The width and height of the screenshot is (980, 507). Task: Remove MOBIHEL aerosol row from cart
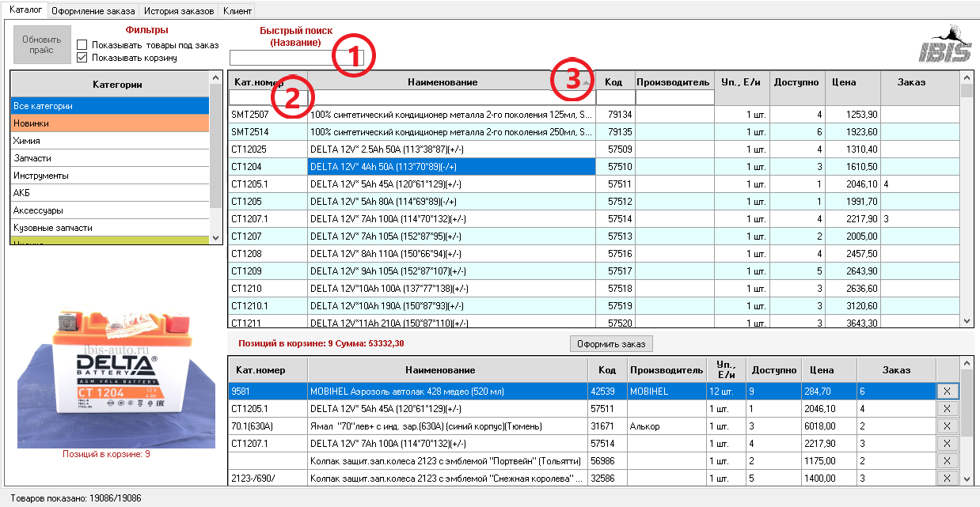pos(947,391)
